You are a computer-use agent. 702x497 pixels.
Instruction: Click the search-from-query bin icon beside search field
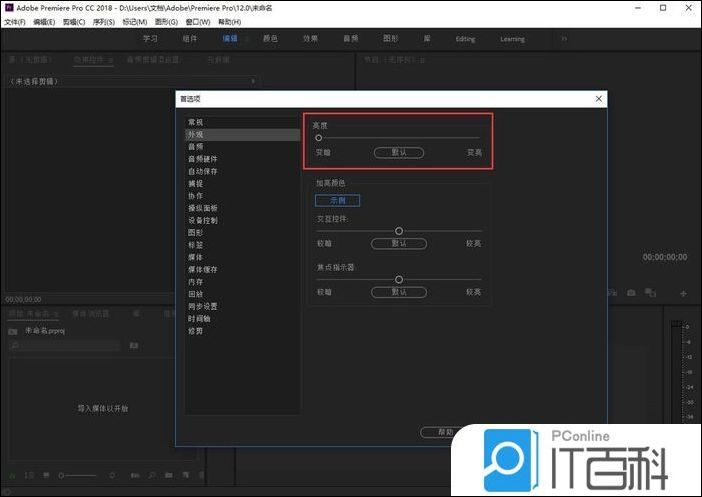point(134,346)
